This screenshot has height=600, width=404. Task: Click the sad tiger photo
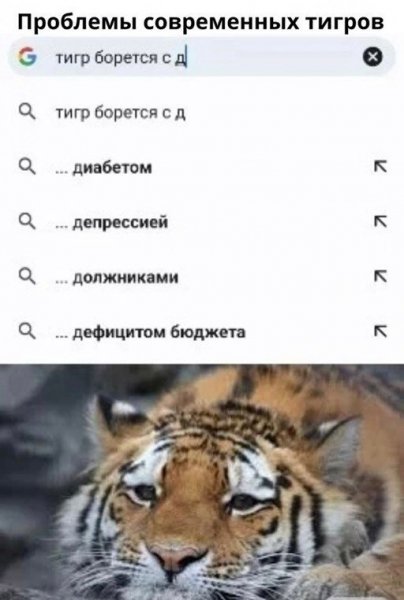tap(202, 482)
